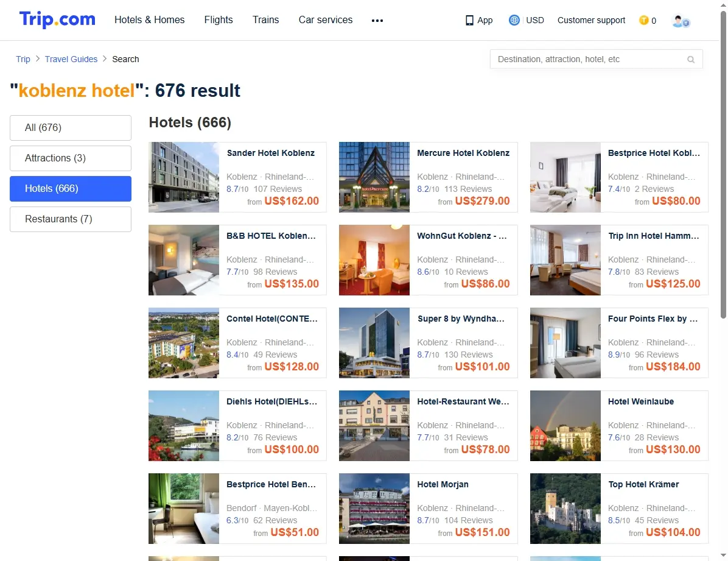The image size is (728, 561).
Task: Open Hotel-Restaurant We... photo
Action: [x=374, y=426]
